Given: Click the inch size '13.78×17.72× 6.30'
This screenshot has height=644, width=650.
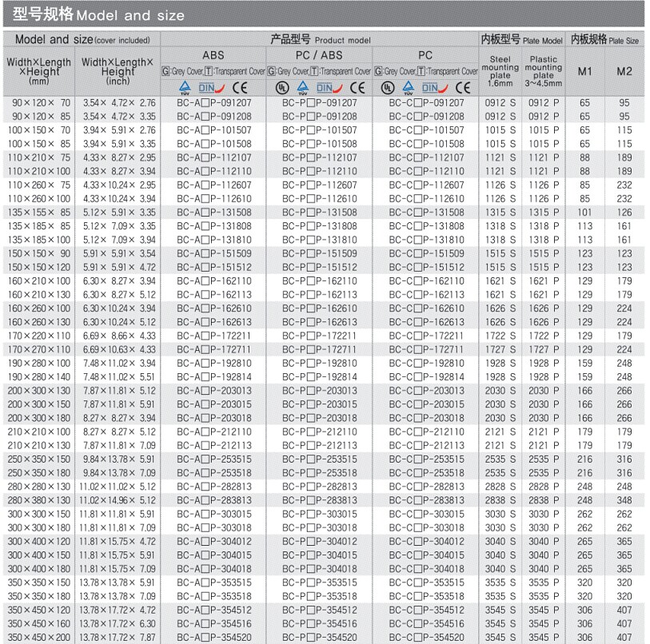Looking at the screenshot, I should click(x=118, y=624).
